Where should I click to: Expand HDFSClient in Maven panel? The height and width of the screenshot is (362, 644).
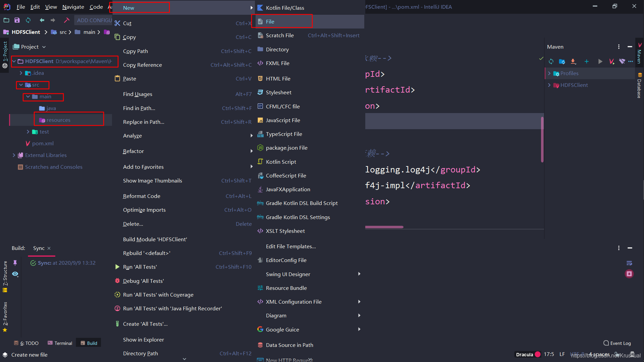pos(549,85)
